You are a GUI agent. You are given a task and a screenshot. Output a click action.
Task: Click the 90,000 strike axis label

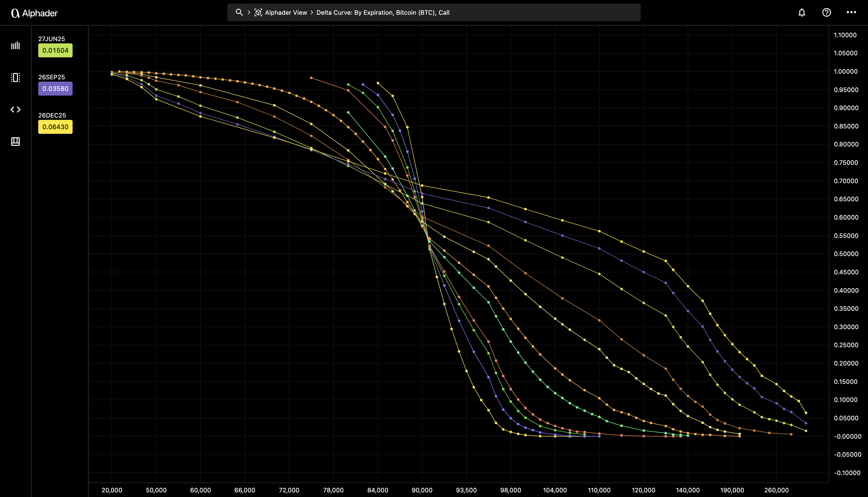click(422, 490)
